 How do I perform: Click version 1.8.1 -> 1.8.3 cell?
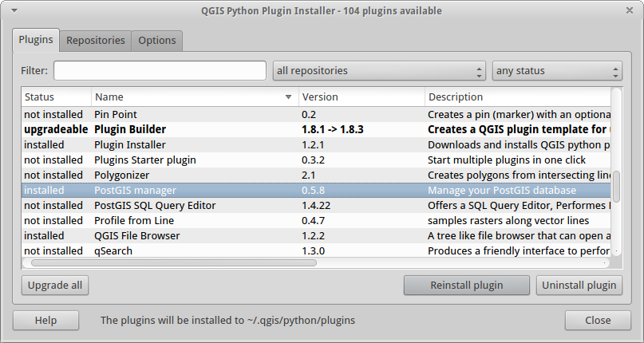click(x=333, y=129)
